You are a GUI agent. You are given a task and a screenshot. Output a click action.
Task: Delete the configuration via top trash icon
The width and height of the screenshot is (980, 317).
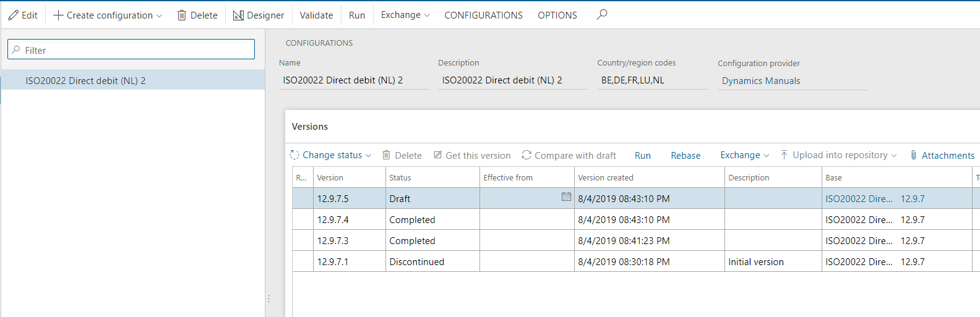tap(182, 15)
